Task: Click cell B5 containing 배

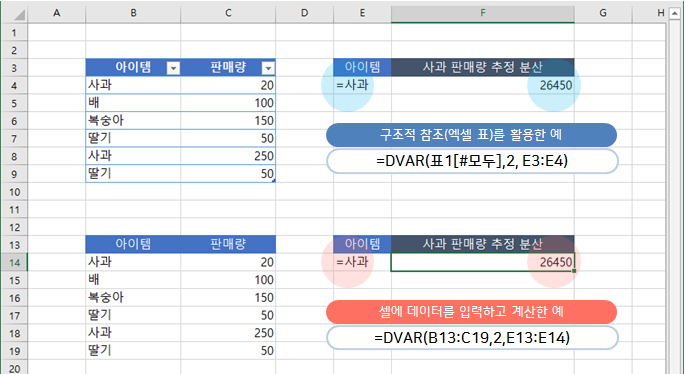Action: (x=133, y=103)
